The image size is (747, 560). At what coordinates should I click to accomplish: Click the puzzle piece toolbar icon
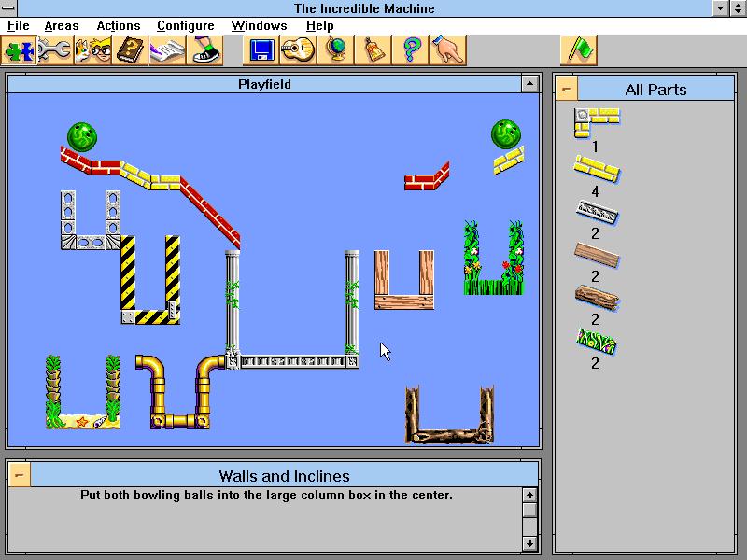tap(19, 50)
